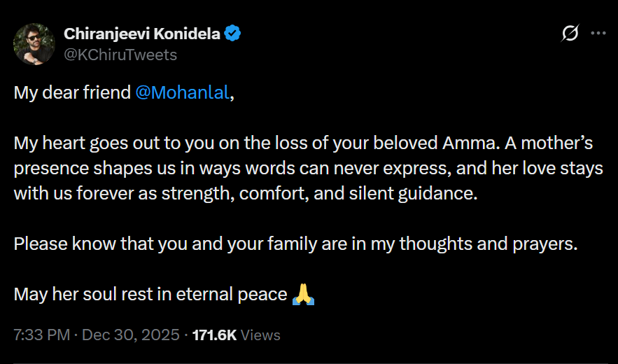The image size is (618, 364).
Task: Click the folded hands emoji
Action: (x=303, y=294)
